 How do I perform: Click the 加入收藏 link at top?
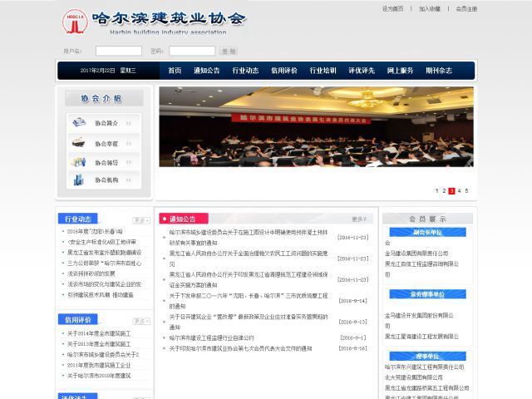pos(430,8)
